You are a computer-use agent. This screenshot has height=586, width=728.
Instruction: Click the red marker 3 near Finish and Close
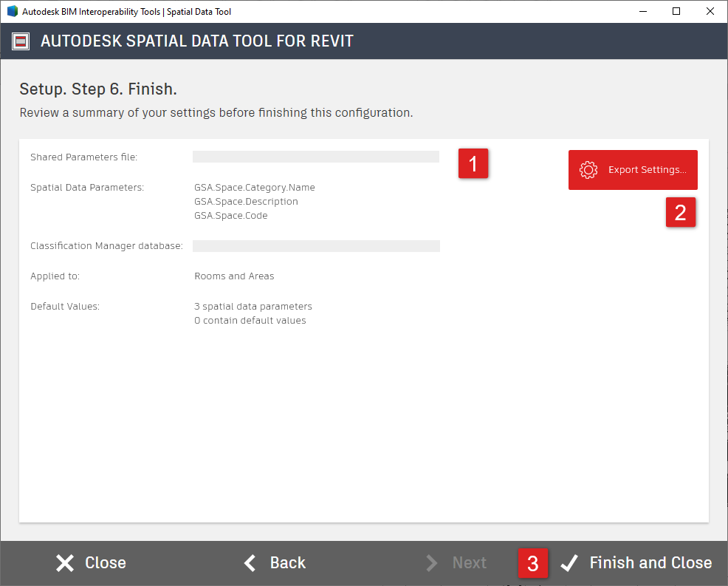tap(533, 562)
